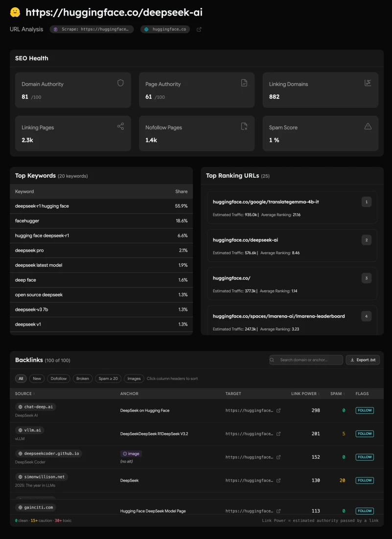Click the Hugging Face emoji logo

pyautogui.click(x=15, y=12)
